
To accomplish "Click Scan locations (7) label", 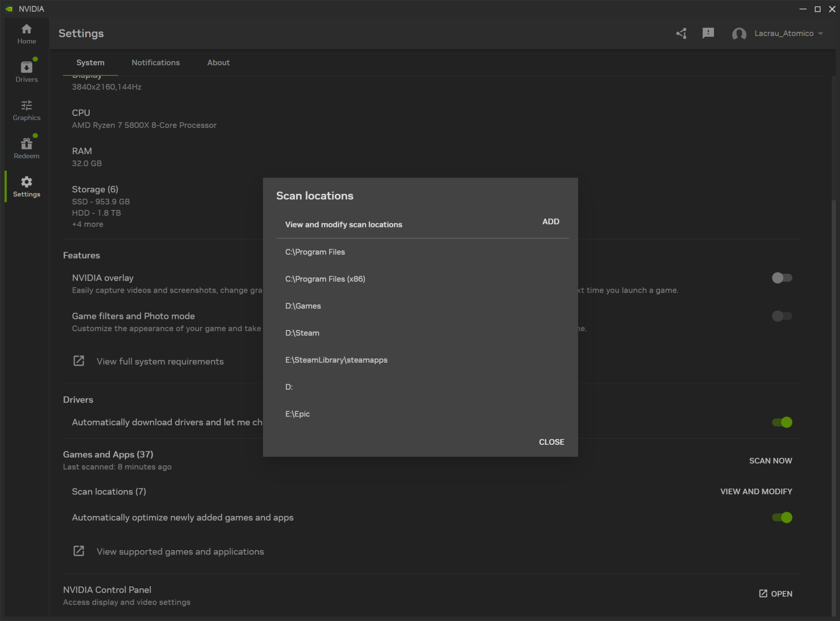I will point(109,491).
